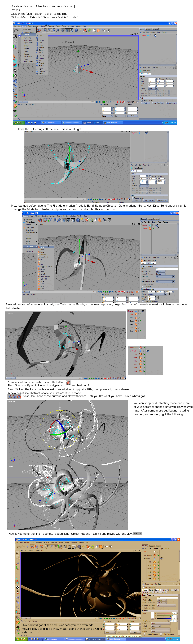Choose Twist from Deformation submenu
The width and height of the screenshot is (193, 644).
pyautogui.click(x=46, y=284)
